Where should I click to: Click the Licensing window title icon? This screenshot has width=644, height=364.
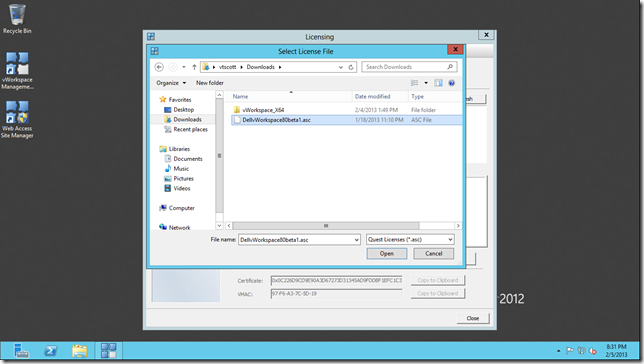click(x=151, y=37)
